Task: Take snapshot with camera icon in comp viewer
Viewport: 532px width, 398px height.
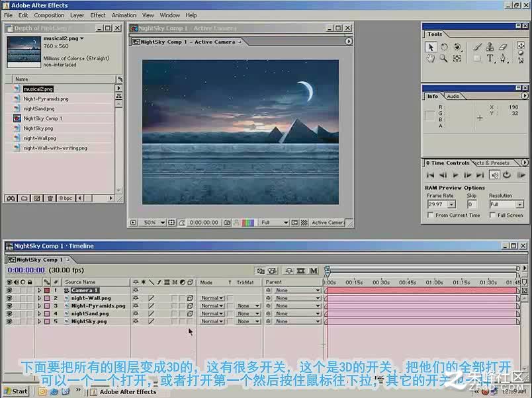Action: coord(227,223)
